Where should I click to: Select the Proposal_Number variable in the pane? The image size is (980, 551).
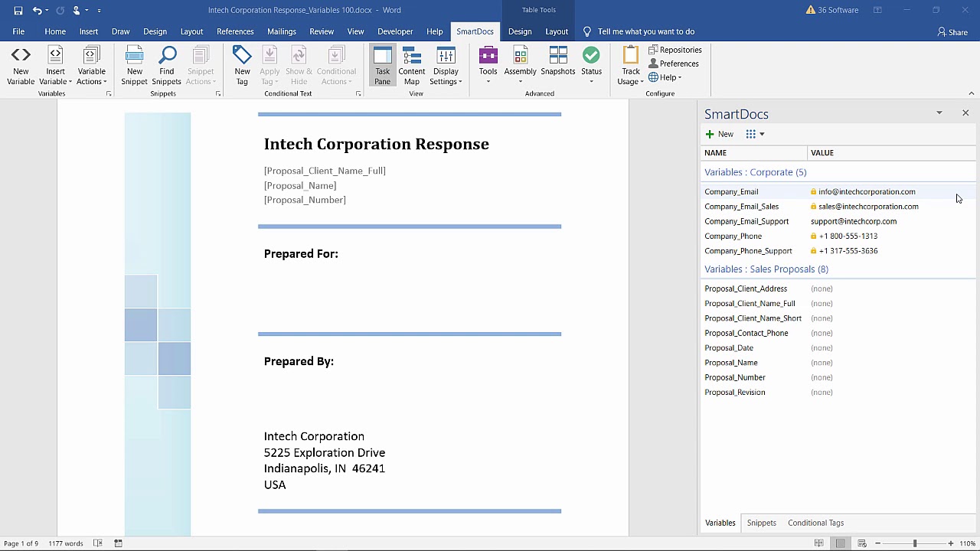click(838, 377)
